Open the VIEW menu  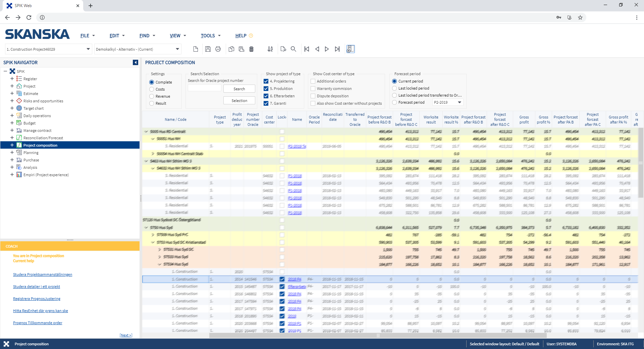178,36
